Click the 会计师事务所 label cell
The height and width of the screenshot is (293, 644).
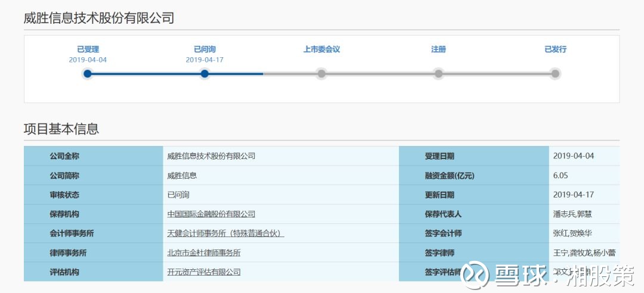[93, 233]
